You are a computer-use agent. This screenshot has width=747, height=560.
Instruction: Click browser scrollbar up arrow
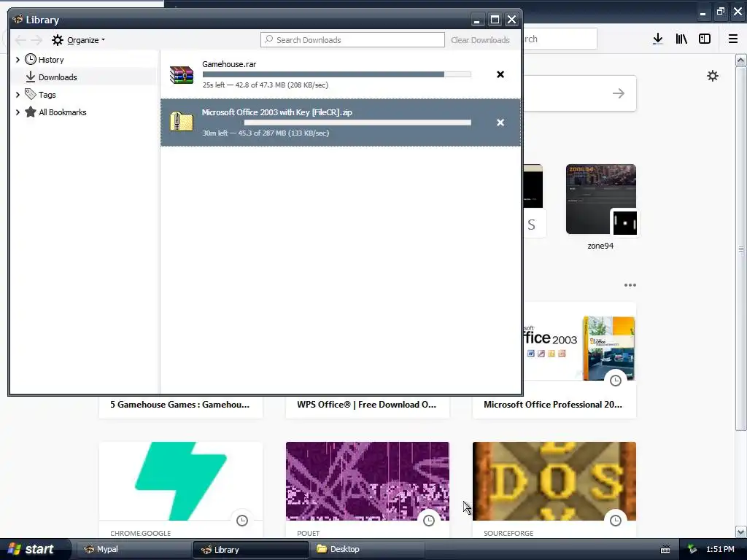pyautogui.click(x=740, y=60)
